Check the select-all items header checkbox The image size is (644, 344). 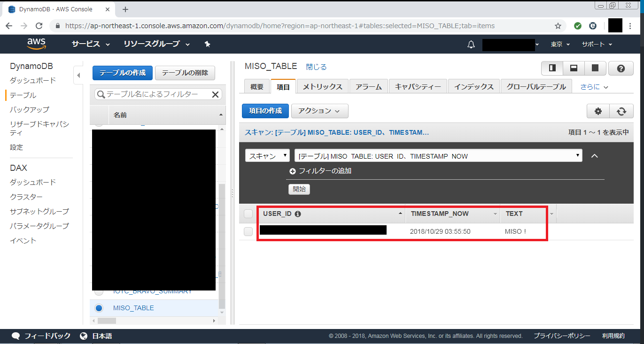pyautogui.click(x=248, y=214)
